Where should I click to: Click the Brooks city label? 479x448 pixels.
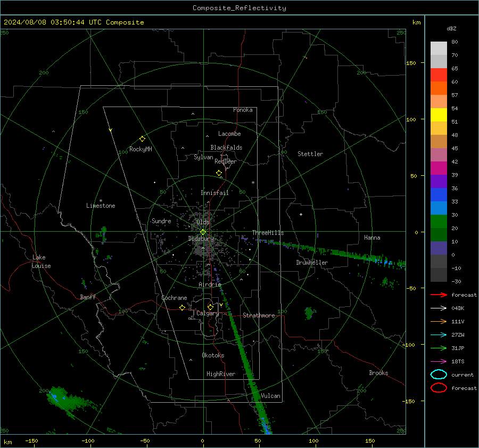click(x=378, y=373)
